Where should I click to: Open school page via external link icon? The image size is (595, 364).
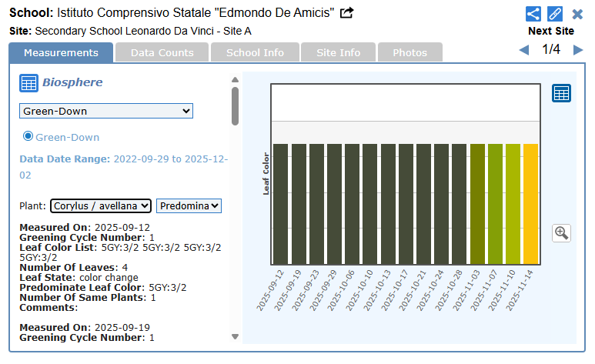[x=347, y=13]
